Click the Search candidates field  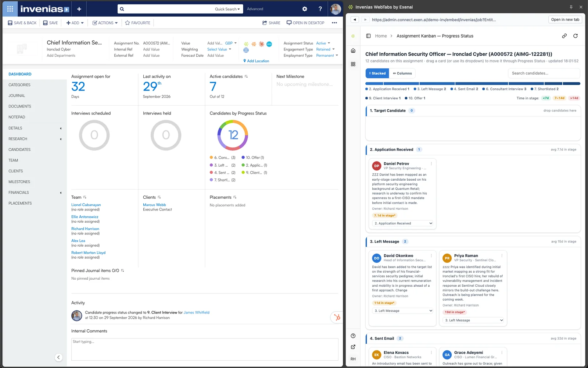544,73
